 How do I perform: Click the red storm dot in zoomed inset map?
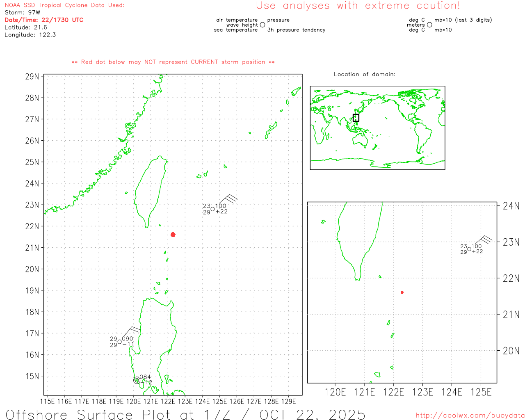point(402,292)
